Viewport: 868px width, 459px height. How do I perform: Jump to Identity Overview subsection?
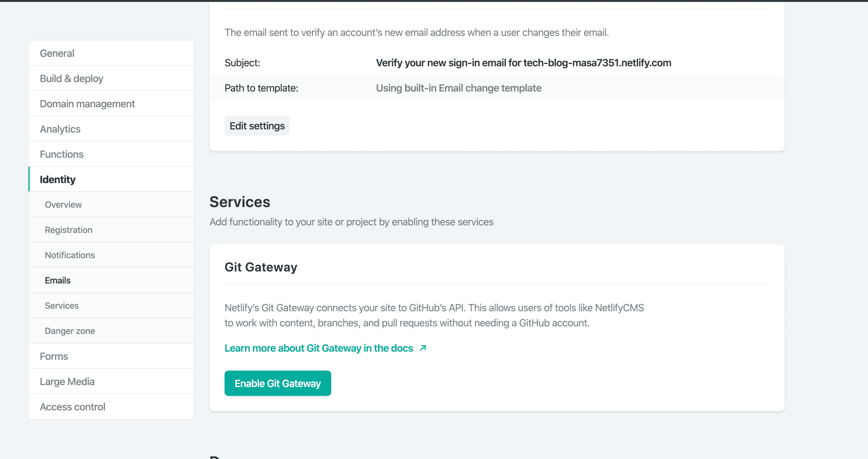click(x=63, y=205)
